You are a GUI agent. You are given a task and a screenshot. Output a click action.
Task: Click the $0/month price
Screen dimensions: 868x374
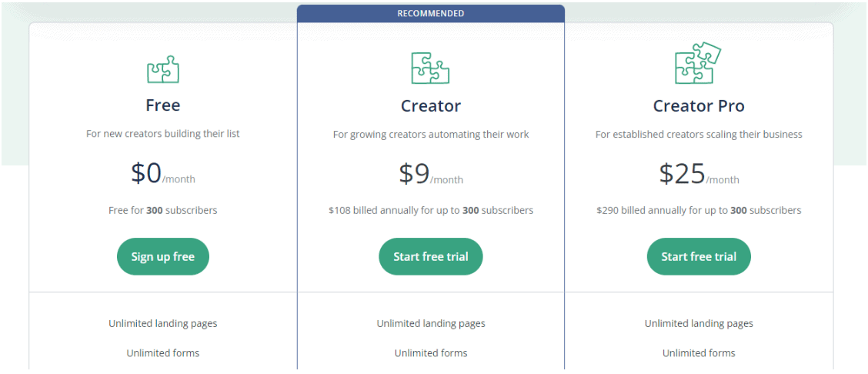coord(163,174)
